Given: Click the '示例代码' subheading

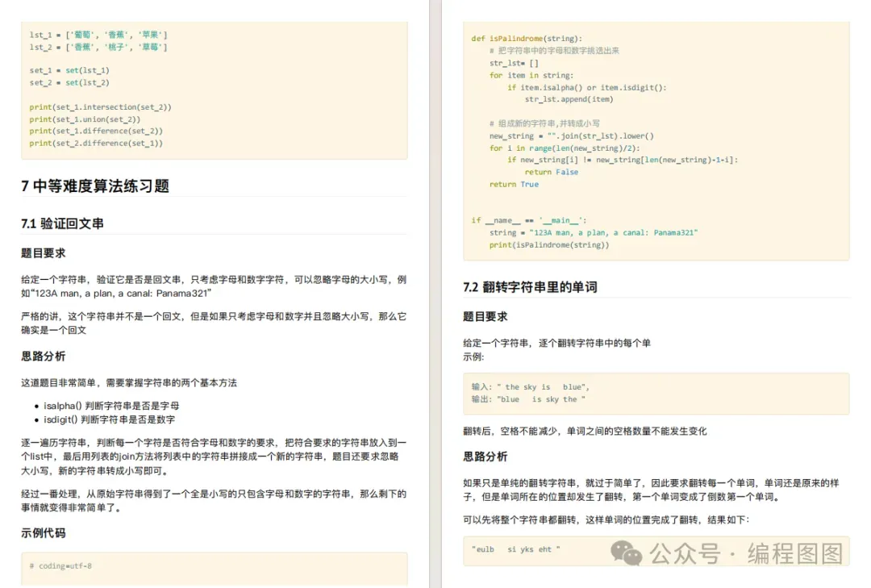Looking at the screenshot, I should [44, 533].
